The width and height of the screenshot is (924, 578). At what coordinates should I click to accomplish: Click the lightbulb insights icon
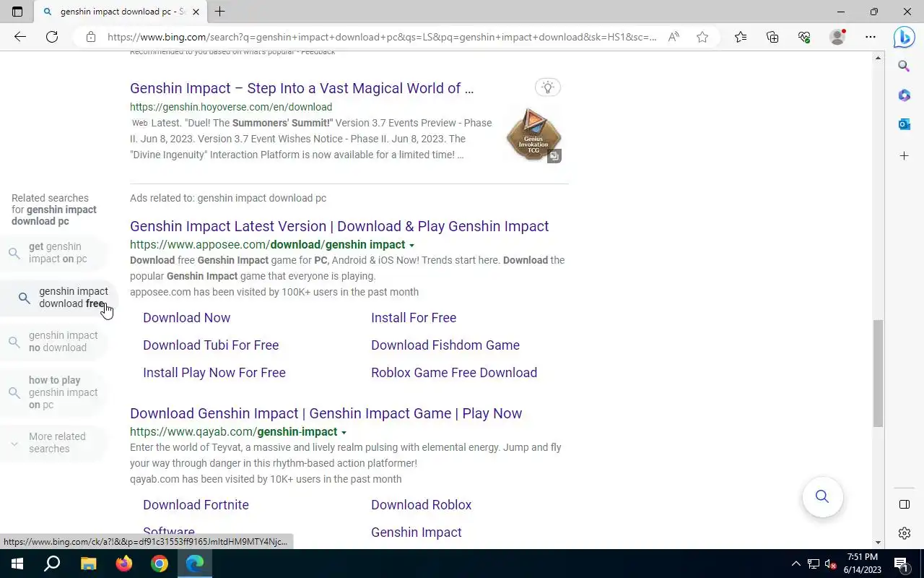tap(548, 87)
